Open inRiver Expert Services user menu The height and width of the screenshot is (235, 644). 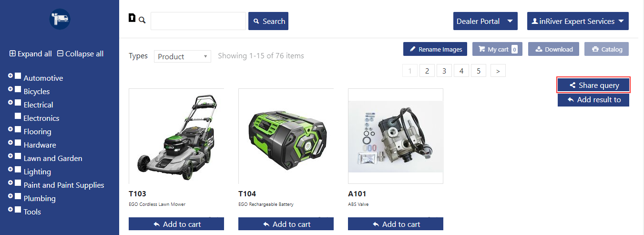(578, 21)
